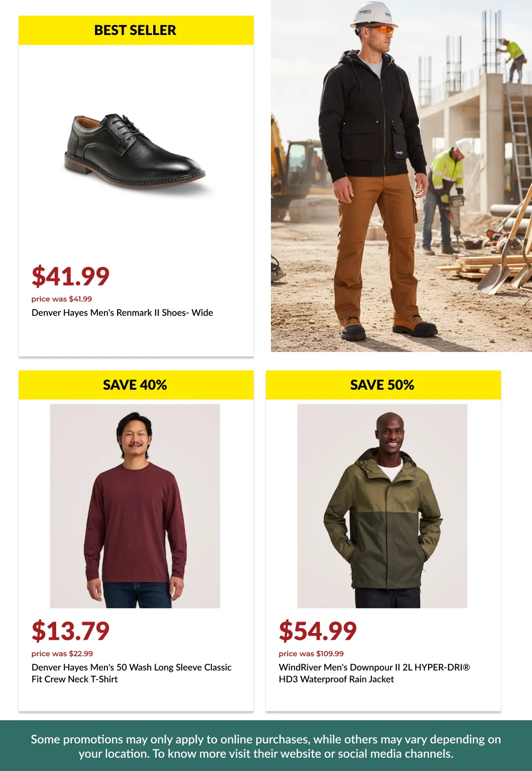The image size is (532, 771).
Task: Open the maroon long sleeve T-shirt photo
Action: [x=135, y=506]
